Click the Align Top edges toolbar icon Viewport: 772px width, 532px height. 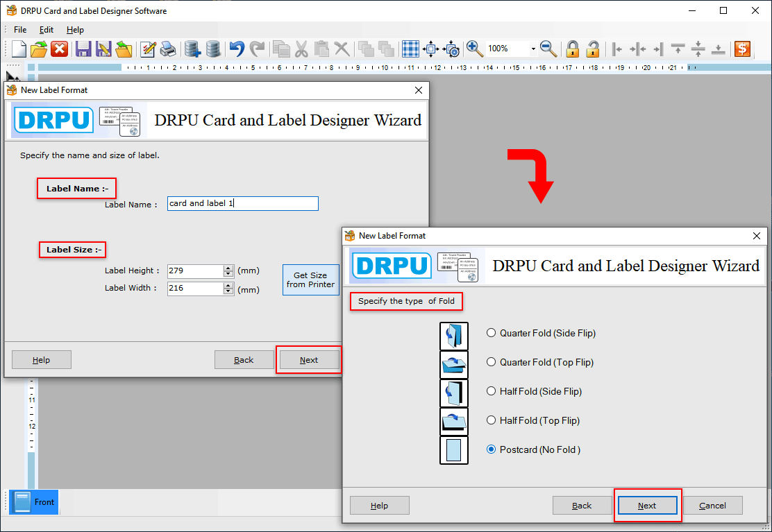pos(678,49)
